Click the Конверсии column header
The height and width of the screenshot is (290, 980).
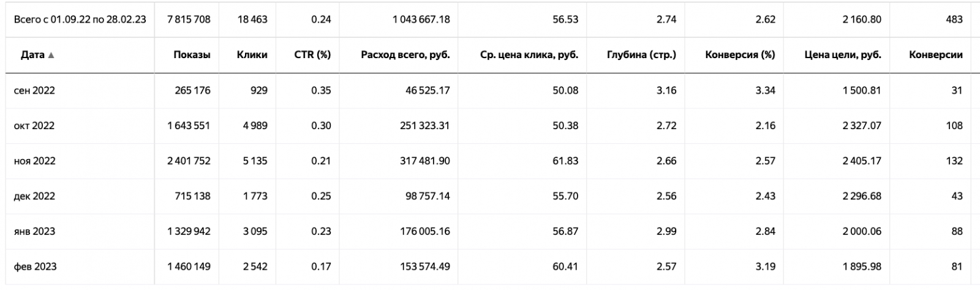(935, 55)
